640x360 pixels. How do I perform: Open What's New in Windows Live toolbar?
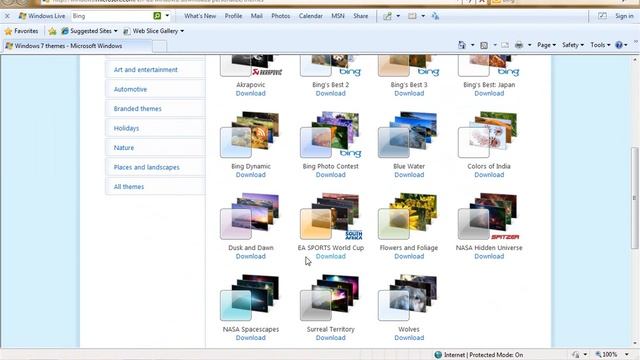pos(200,16)
